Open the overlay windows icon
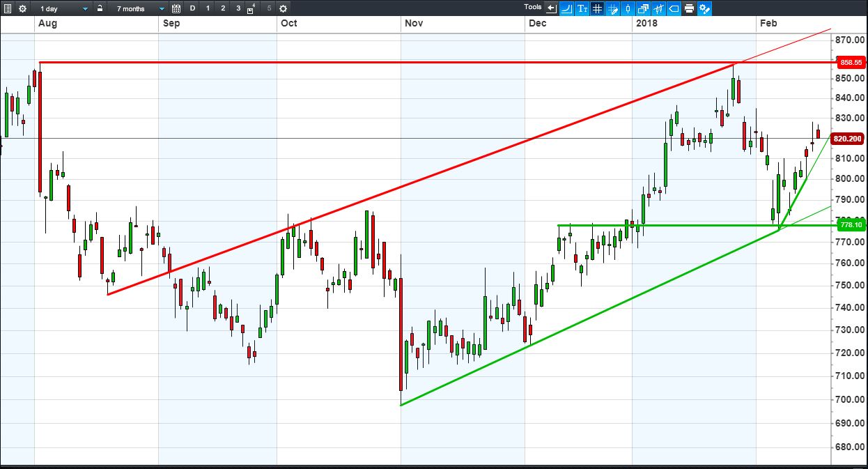This screenshot has height=469, width=868. pos(643,8)
